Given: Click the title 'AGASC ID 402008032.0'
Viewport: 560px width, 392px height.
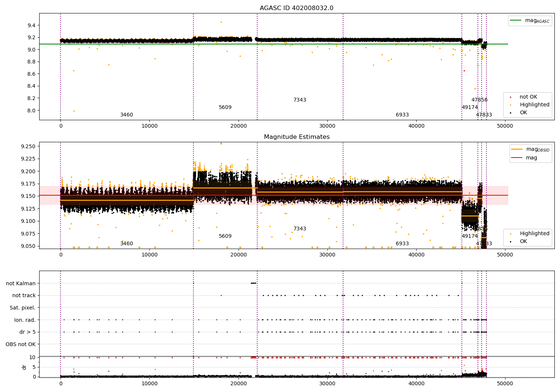Looking at the screenshot, I should tap(297, 8).
